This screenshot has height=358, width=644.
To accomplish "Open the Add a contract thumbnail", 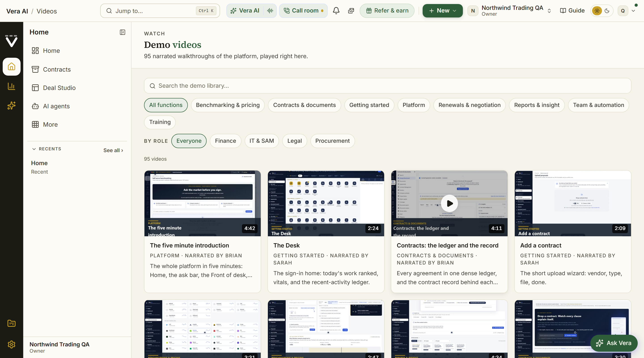I will coord(573,203).
